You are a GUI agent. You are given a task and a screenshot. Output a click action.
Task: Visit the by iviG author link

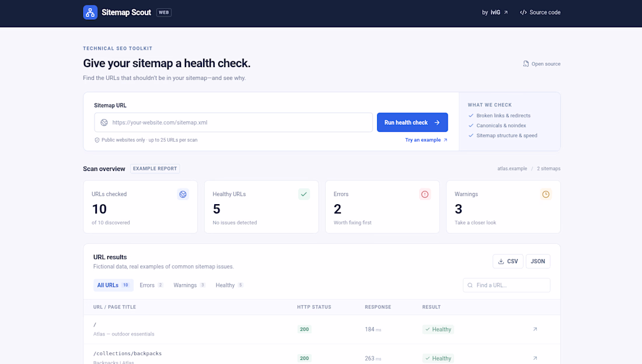[x=494, y=12]
